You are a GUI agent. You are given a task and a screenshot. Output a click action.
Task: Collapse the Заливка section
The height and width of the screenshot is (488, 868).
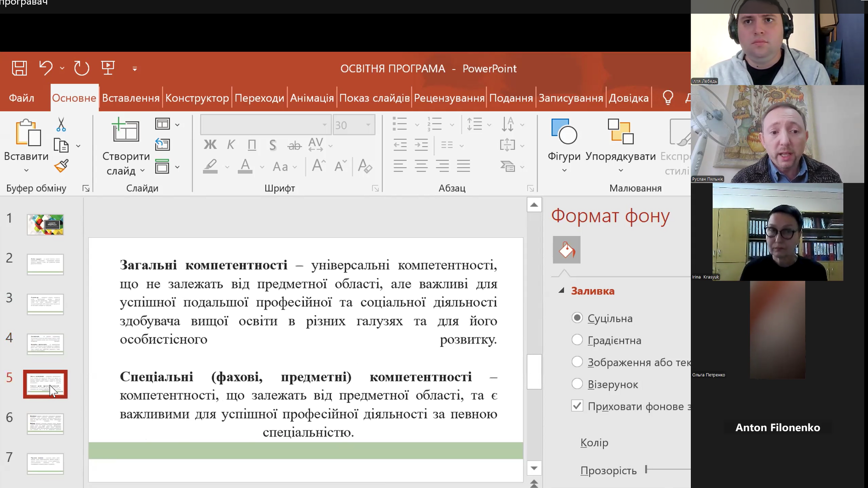point(561,290)
